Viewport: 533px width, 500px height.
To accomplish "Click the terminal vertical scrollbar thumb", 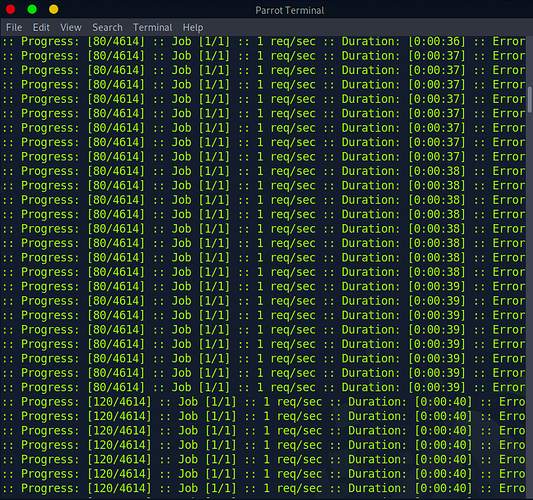I will (530, 99).
